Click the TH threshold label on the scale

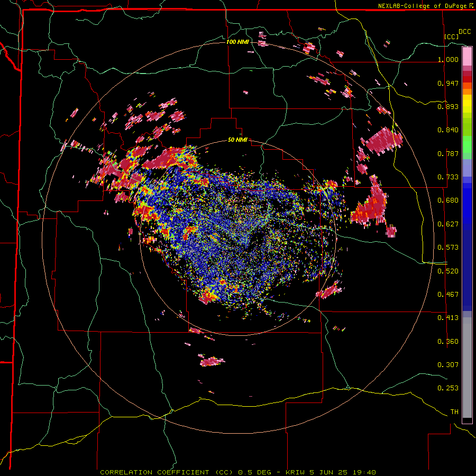pyautogui.click(x=454, y=412)
